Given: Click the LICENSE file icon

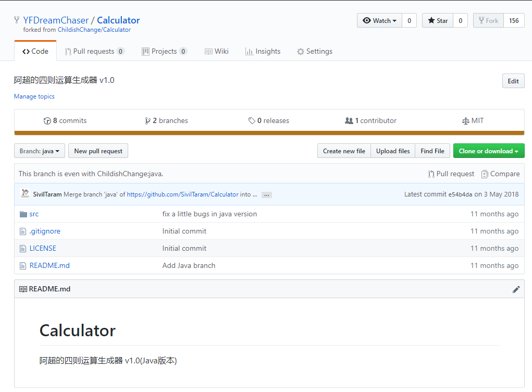Looking at the screenshot, I should click(x=23, y=249).
